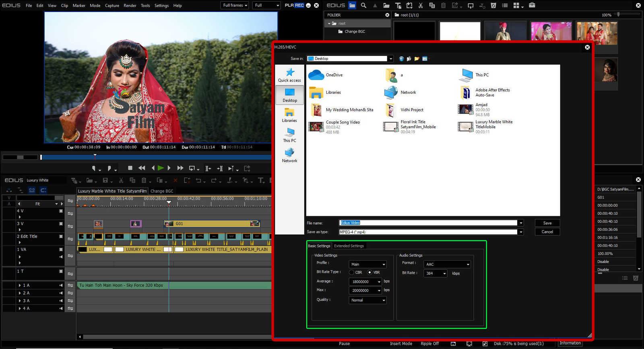Viewport: 644px width, 349px height.
Task: Click the Stop playback icon
Action: 130,168
